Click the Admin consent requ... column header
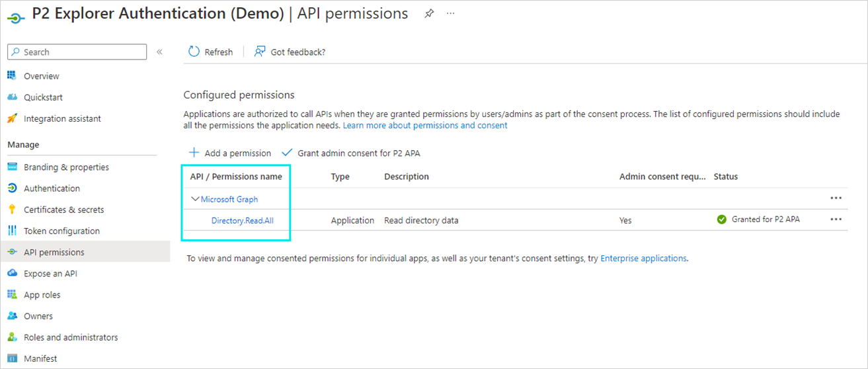868x369 pixels. 662,177
